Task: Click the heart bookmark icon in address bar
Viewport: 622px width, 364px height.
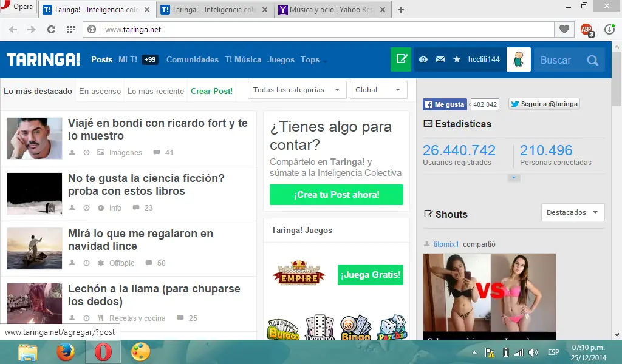Action: [x=564, y=29]
